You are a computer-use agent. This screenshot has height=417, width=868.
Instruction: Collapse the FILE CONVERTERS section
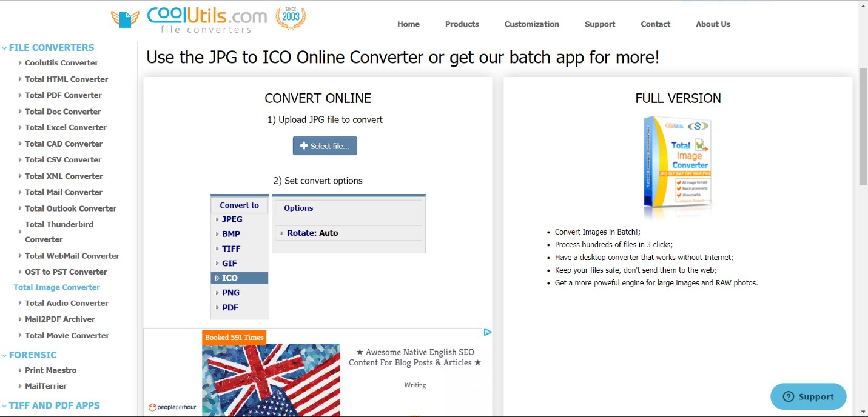point(48,47)
